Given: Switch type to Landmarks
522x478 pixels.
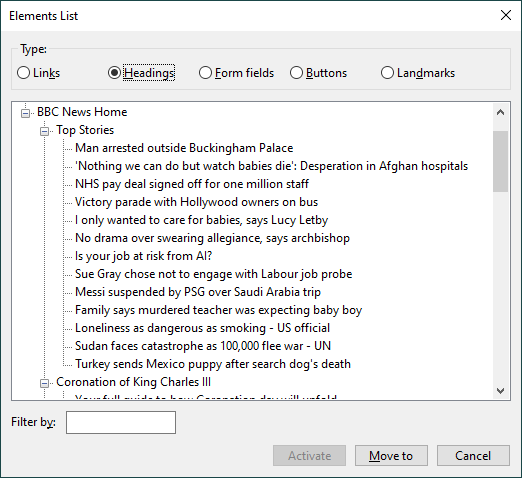Looking at the screenshot, I should (387, 73).
